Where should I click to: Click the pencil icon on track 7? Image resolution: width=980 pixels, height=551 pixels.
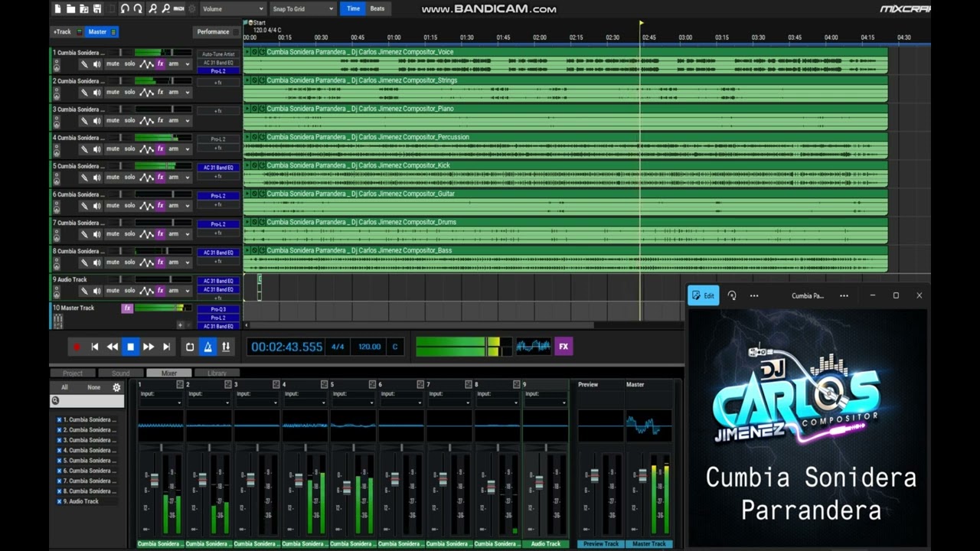point(84,233)
